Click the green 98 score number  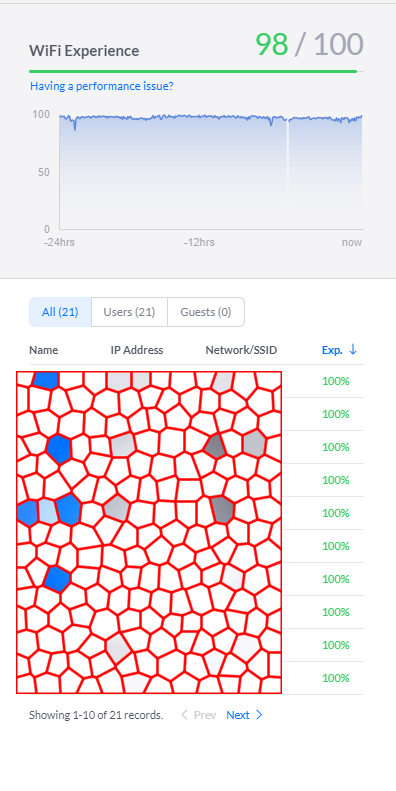point(272,44)
